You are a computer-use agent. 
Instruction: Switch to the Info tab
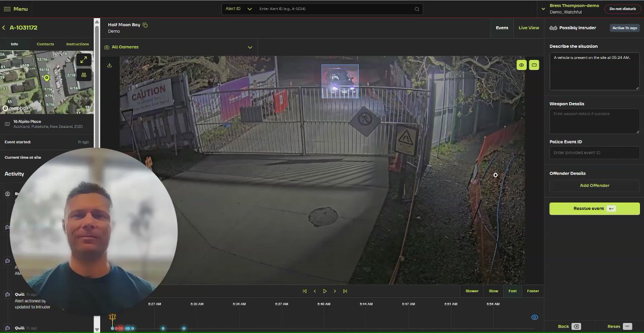15,44
